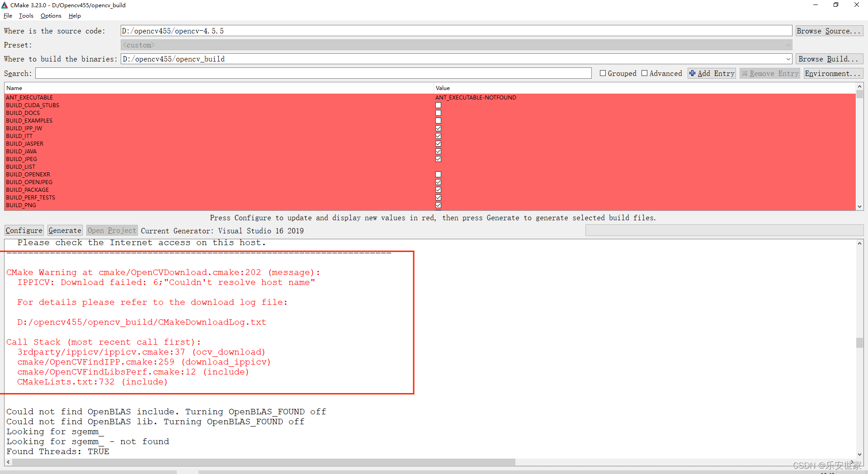Click the CMakeDownloadLog.txt path text
This screenshot has width=868, height=474.
click(142, 322)
